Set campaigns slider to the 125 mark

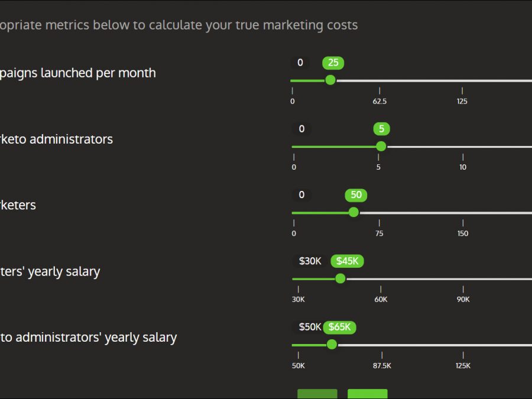pyautogui.click(x=462, y=81)
